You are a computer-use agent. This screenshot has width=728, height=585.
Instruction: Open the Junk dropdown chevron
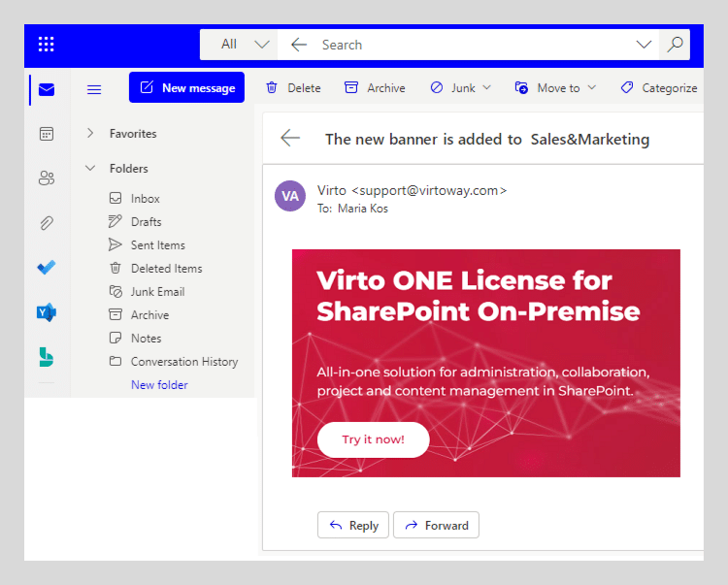[486, 87]
